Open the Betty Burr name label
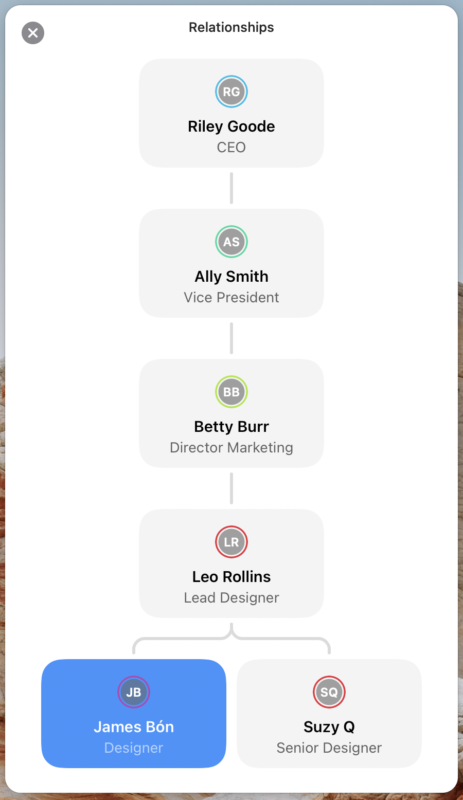 [x=231, y=427]
